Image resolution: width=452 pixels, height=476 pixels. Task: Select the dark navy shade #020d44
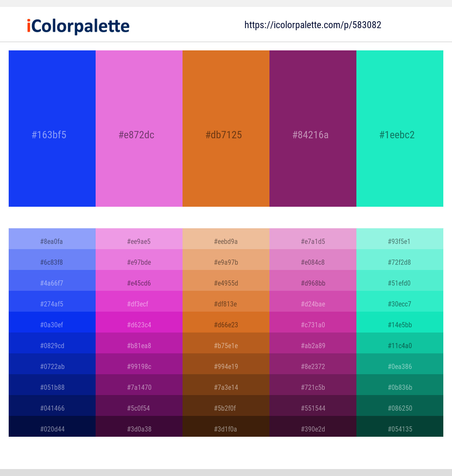click(x=52, y=429)
